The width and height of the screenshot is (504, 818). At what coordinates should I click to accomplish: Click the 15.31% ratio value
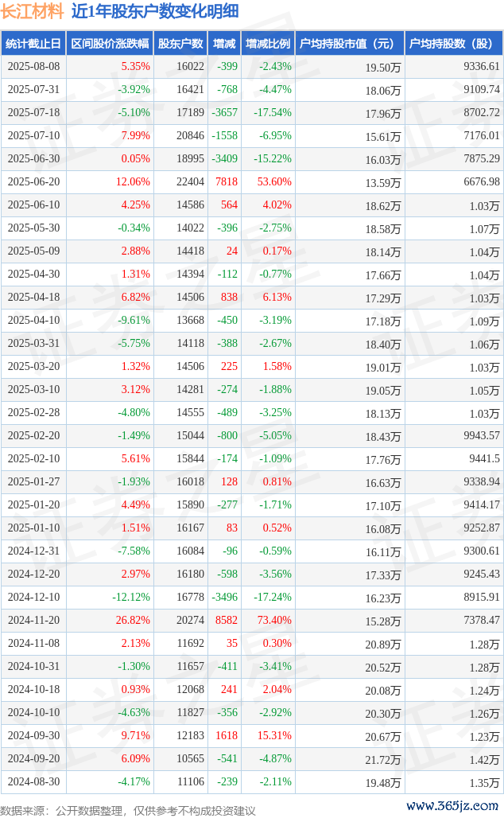click(275, 735)
